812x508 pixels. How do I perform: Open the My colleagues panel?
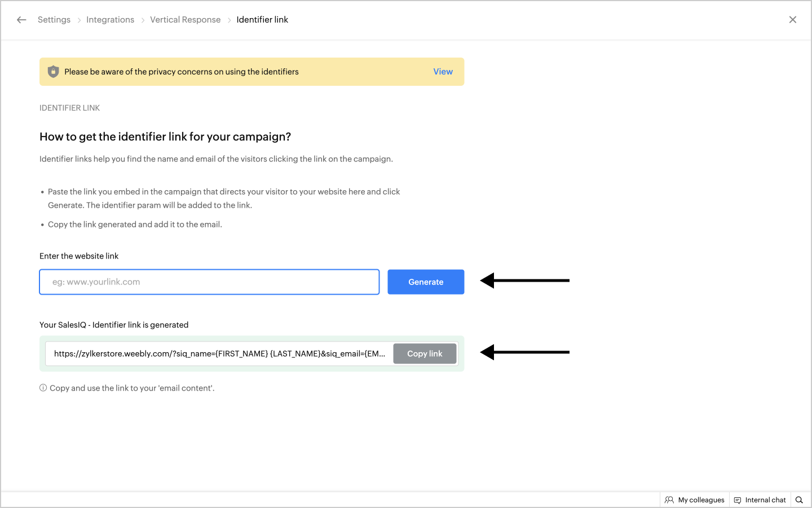point(695,500)
